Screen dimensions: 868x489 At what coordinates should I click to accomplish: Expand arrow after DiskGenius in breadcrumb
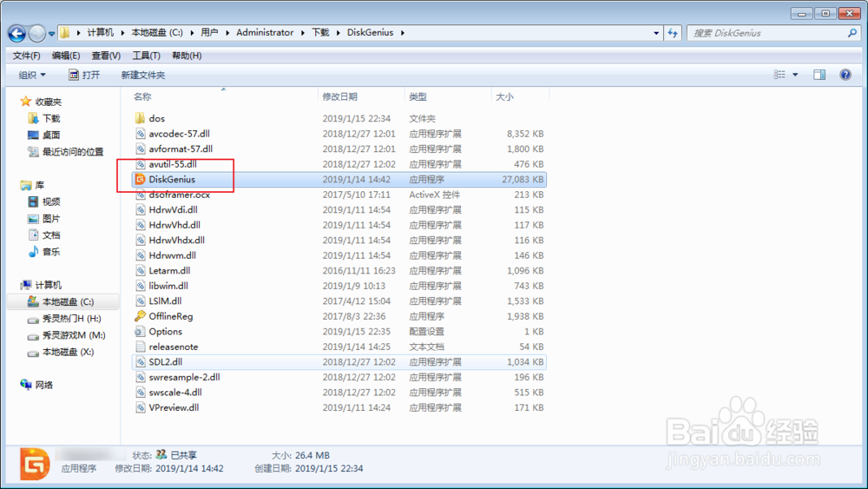[x=403, y=33]
